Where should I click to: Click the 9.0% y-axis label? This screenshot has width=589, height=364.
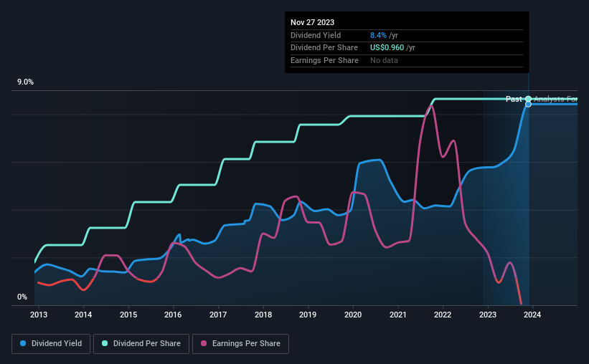pyautogui.click(x=25, y=82)
